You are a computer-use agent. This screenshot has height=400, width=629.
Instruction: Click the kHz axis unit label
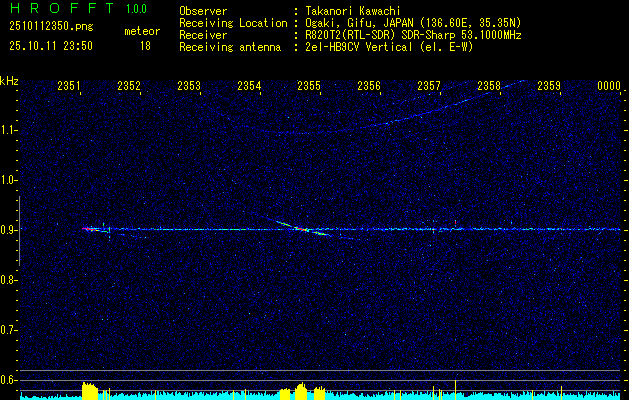click(x=10, y=80)
